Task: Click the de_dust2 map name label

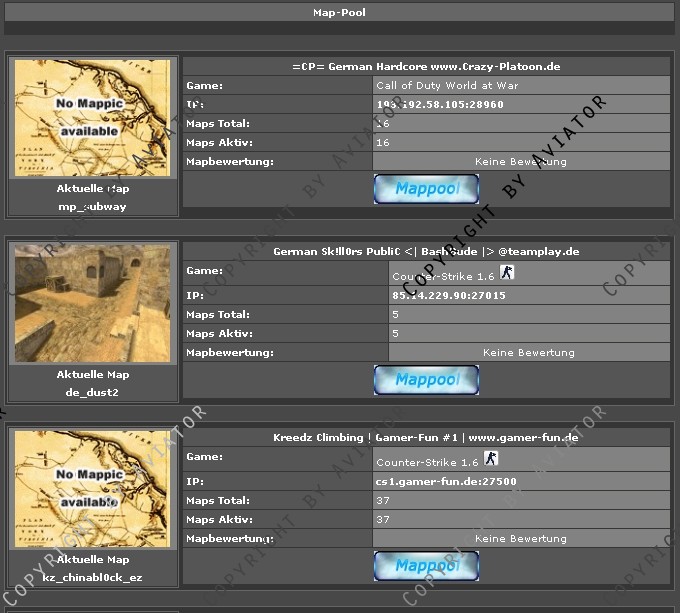Action: pos(93,393)
